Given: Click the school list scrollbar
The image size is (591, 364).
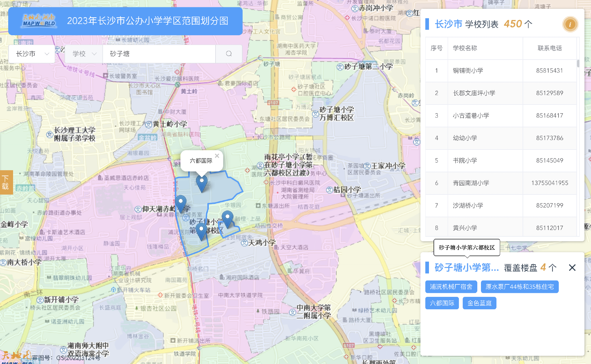Looking at the screenshot, I should pos(578,64).
